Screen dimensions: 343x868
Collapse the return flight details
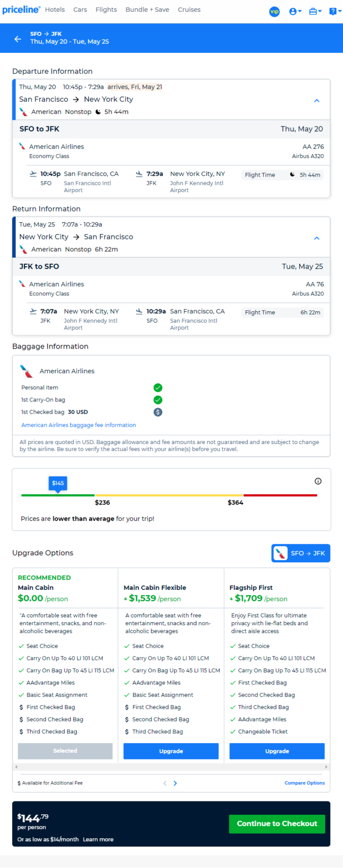coord(316,238)
